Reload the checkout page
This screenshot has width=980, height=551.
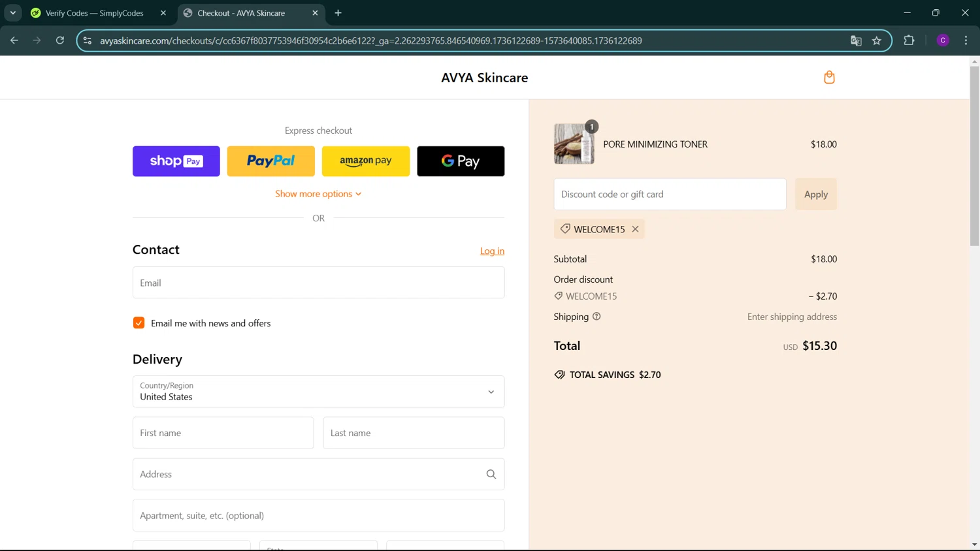[60, 40]
